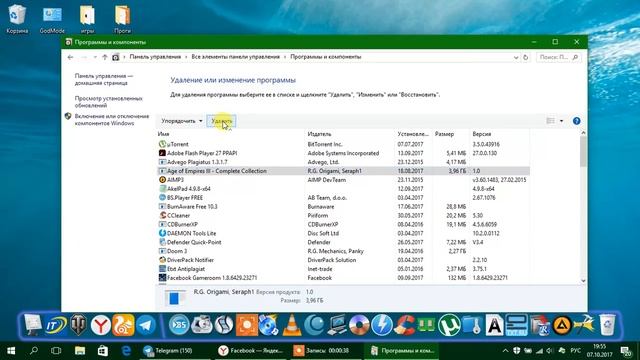Select AkelPad 4.9.8-x64 entry

click(x=343, y=189)
